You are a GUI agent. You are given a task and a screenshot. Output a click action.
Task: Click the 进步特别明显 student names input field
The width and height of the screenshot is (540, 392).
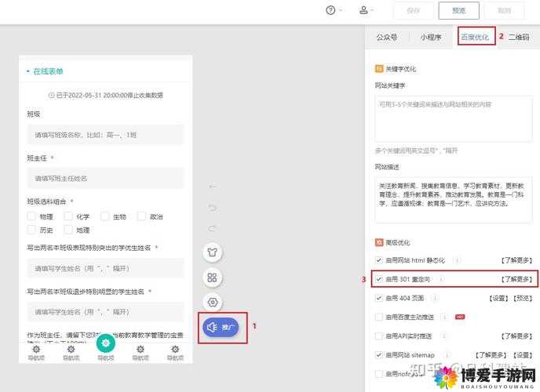tap(105, 312)
